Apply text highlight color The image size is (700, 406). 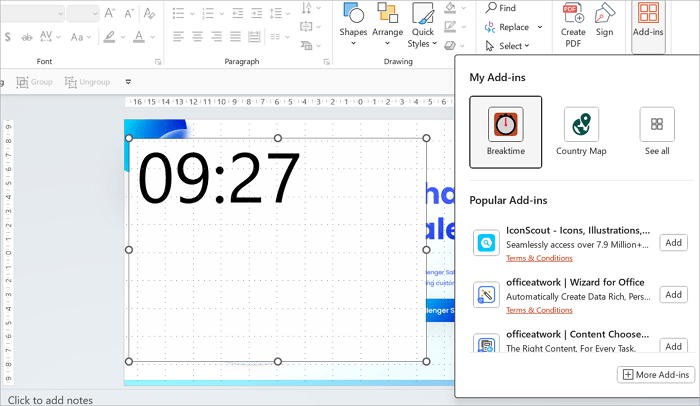click(x=109, y=37)
